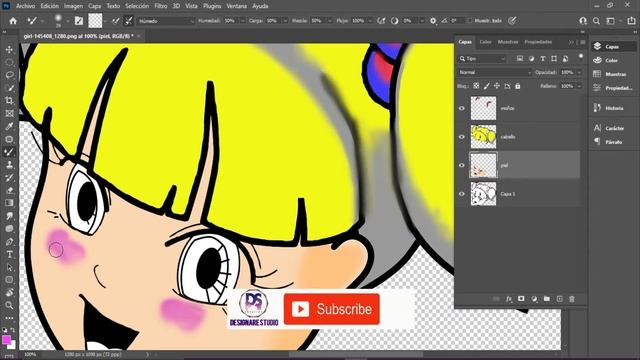The image size is (640, 360).
Task: Switch to the Muestras tab
Action: 508,42
